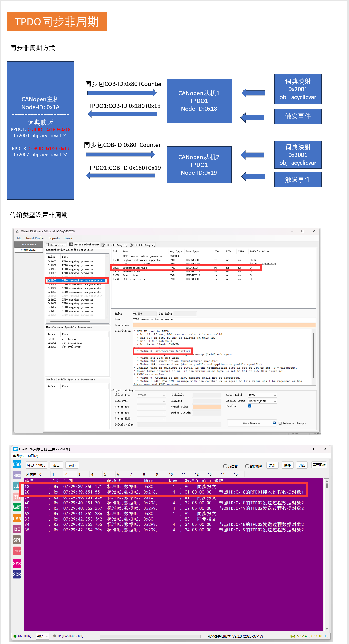This screenshot has height=644, width=349.
Task: Click the 保存 button
Action: pos(287,465)
